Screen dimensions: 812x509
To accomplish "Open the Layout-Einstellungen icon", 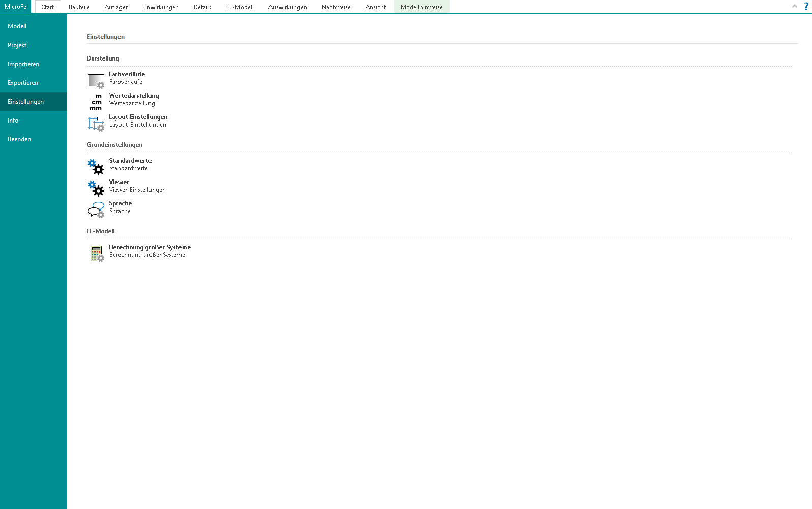I will click(96, 124).
